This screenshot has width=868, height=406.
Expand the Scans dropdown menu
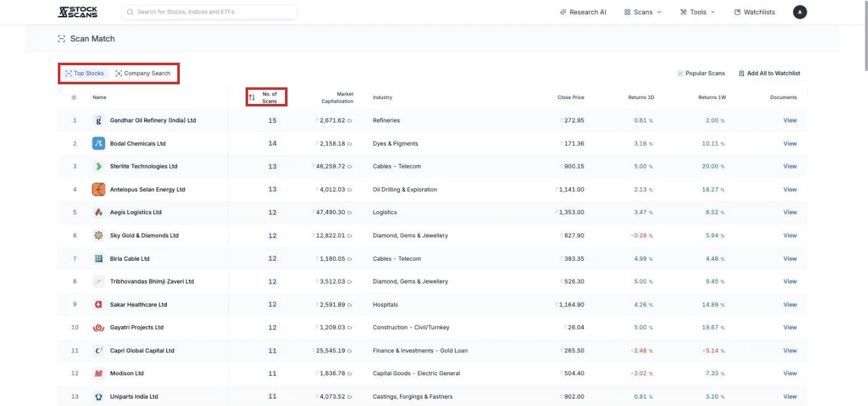click(x=643, y=12)
